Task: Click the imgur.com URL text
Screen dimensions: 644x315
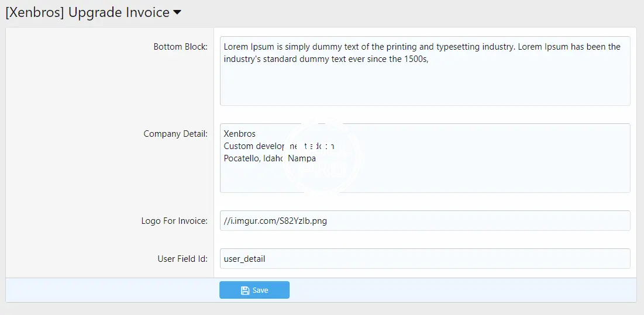Action: pos(275,221)
